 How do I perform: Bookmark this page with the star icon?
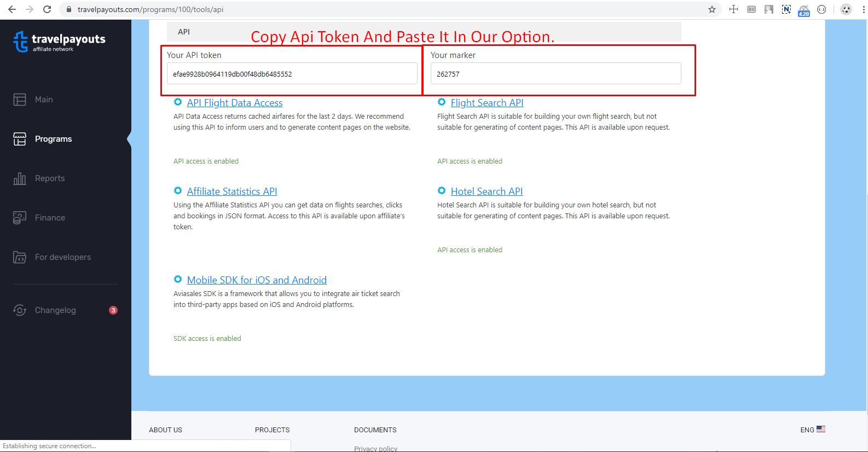click(x=712, y=9)
